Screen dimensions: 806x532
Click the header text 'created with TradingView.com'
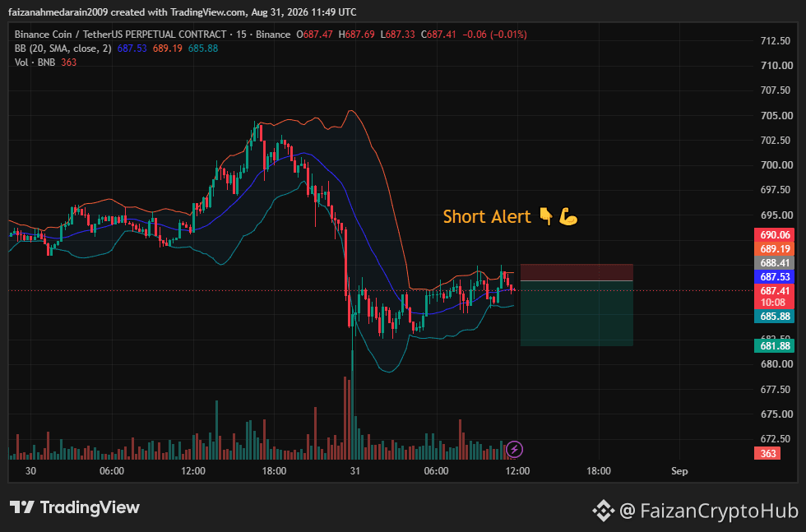(x=178, y=12)
